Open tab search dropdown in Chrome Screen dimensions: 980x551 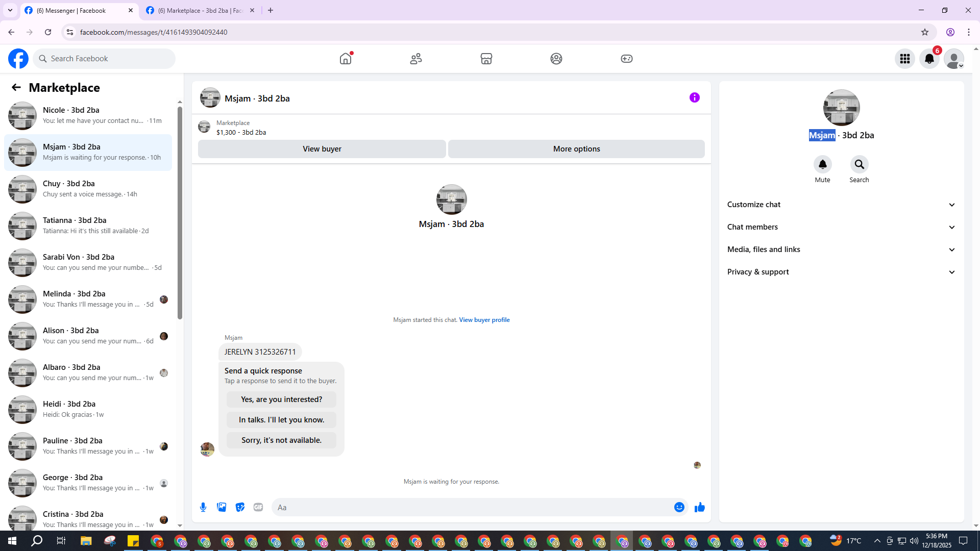(10, 10)
